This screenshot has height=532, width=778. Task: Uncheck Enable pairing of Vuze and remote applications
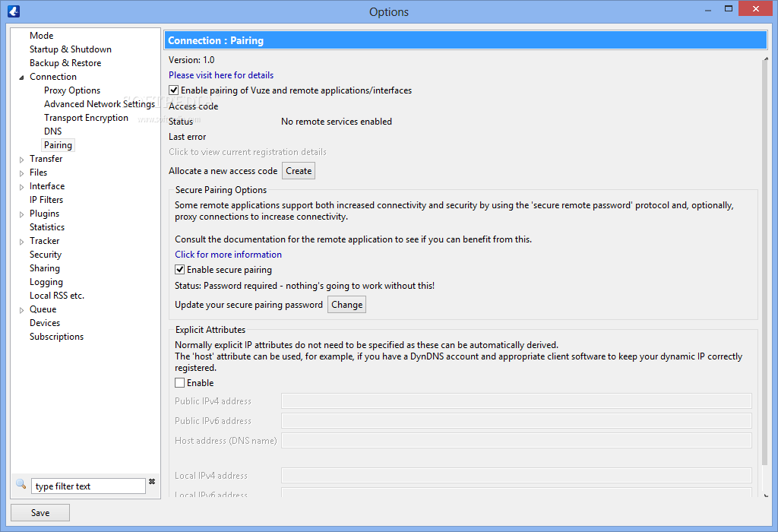(x=174, y=90)
